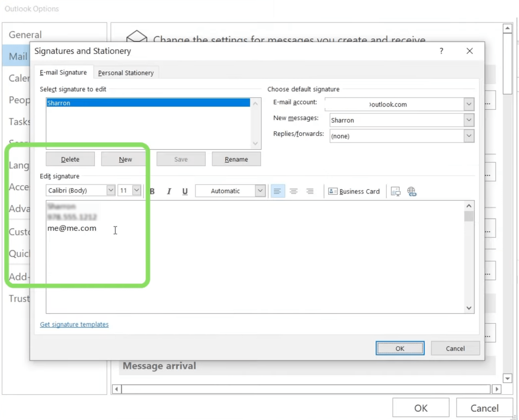Enable left text alignment
Image resolution: width=519 pixels, height=420 pixels.
point(277,191)
